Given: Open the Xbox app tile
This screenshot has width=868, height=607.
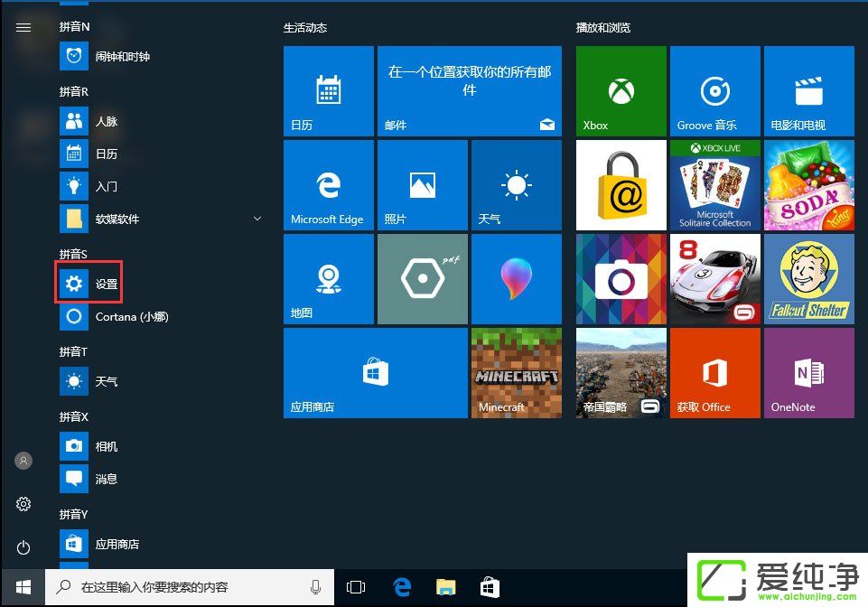Looking at the screenshot, I should coord(621,90).
